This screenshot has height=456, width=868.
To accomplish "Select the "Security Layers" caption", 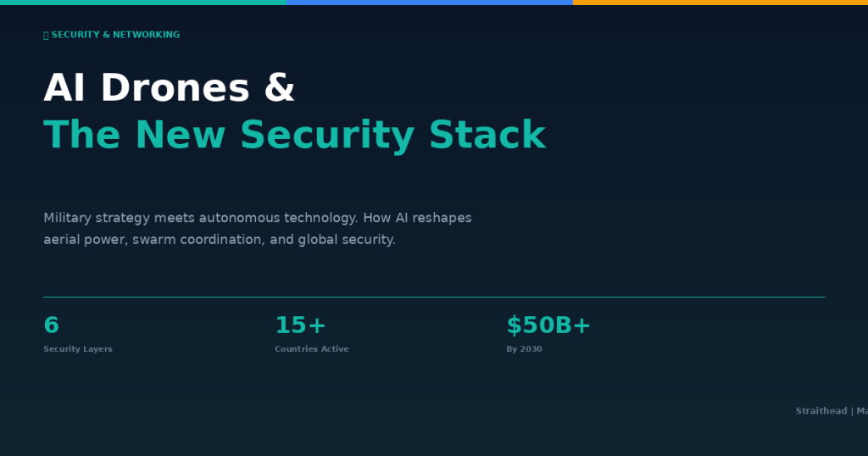I will tap(77, 349).
